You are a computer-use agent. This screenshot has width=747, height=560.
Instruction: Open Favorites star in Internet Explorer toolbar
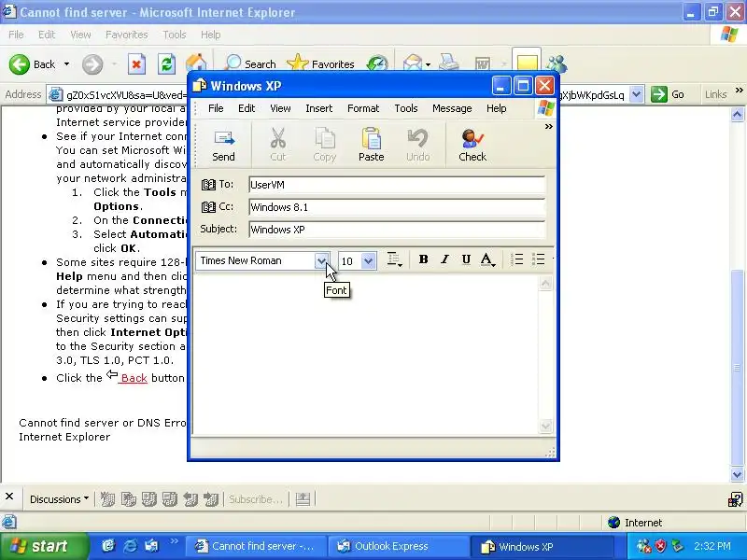298,63
